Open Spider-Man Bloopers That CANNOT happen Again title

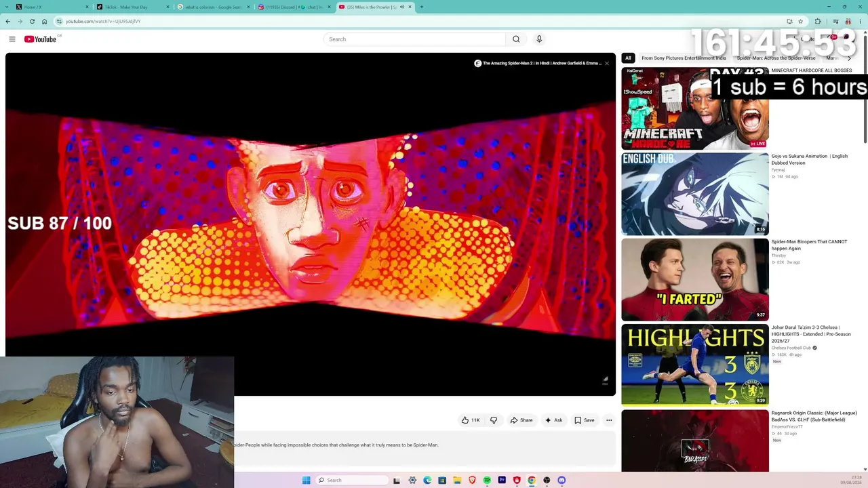(x=809, y=245)
